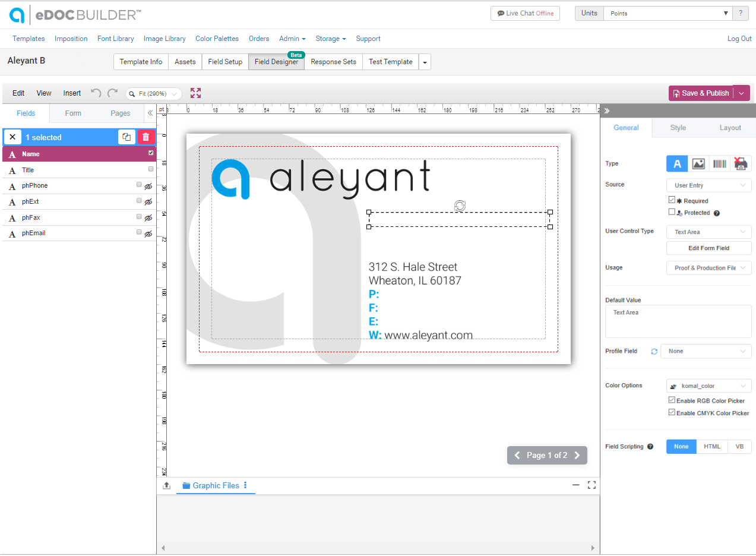Open the Fit (290%) zoom dropdown
Image resolution: width=756 pixels, height=556 pixels.
pos(154,94)
